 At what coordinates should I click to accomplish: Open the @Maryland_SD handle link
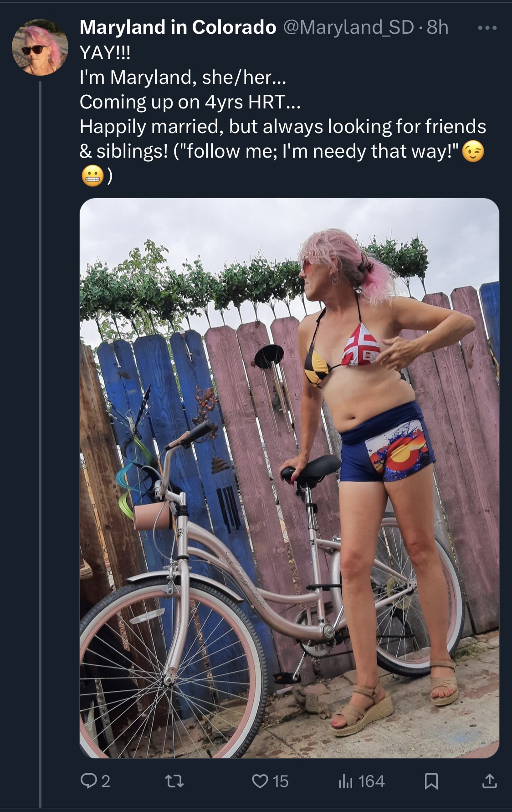348,28
